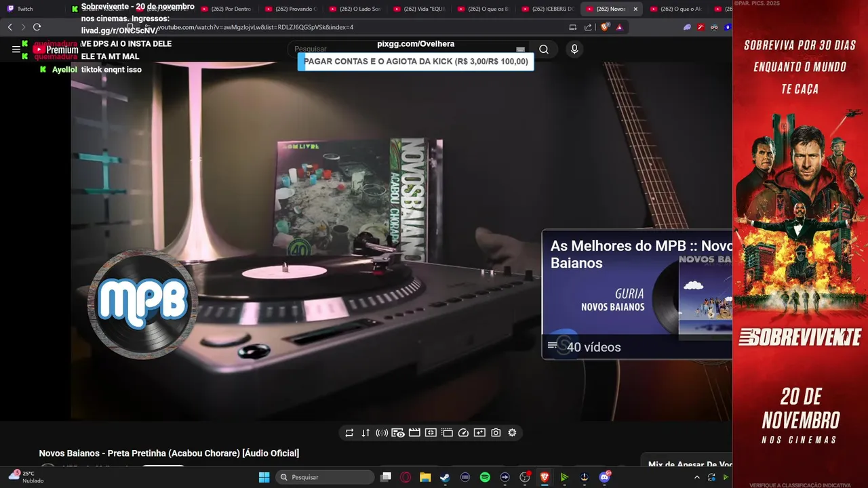Open the Brave Shields lion icon
Image resolution: width=868 pixels, height=488 pixels.
click(605, 27)
